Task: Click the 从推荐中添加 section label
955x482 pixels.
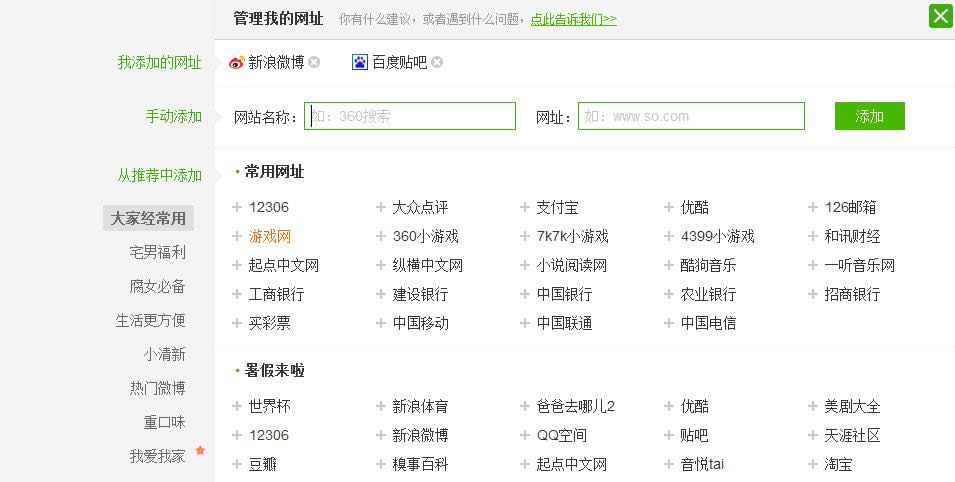Action: (160, 175)
